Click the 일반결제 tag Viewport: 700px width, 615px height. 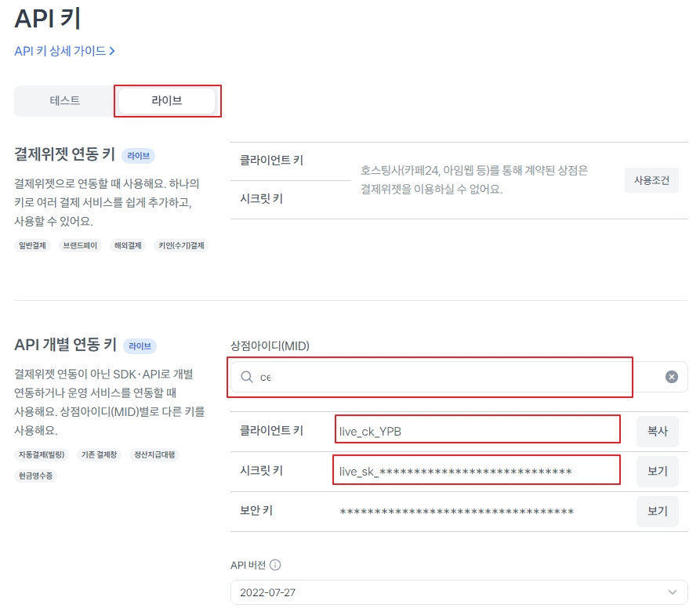pyautogui.click(x=33, y=245)
